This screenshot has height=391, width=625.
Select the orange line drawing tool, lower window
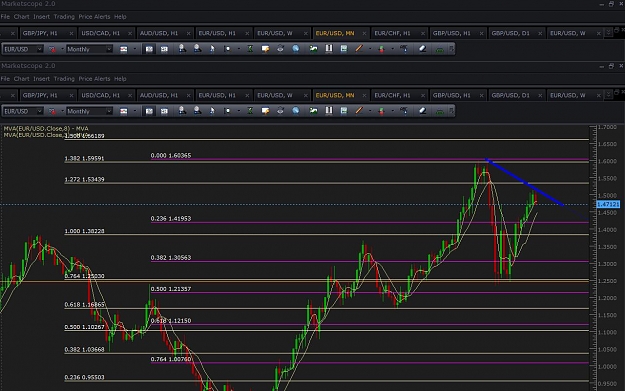(359, 111)
